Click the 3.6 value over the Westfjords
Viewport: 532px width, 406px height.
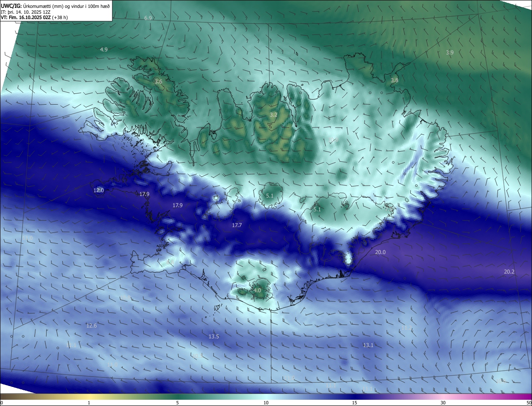click(x=158, y=81)
